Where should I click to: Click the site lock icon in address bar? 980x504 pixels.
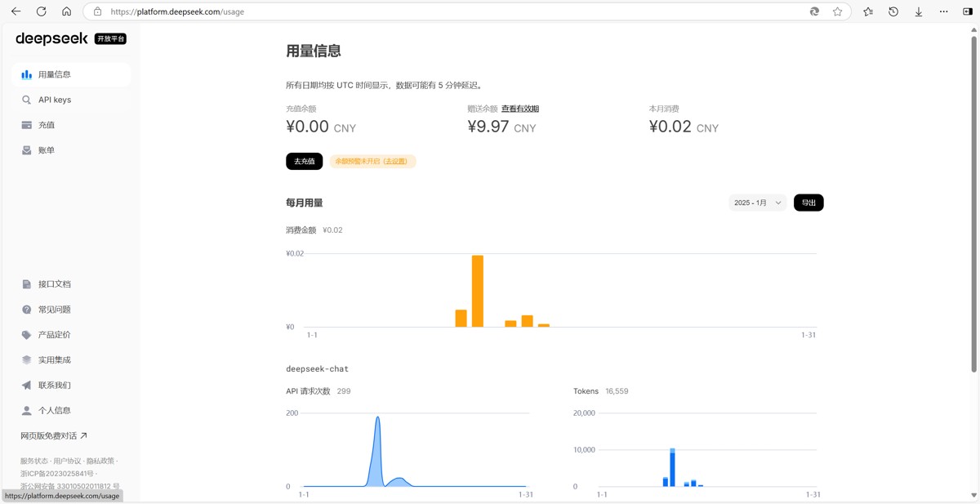click(x=97, y=11)
